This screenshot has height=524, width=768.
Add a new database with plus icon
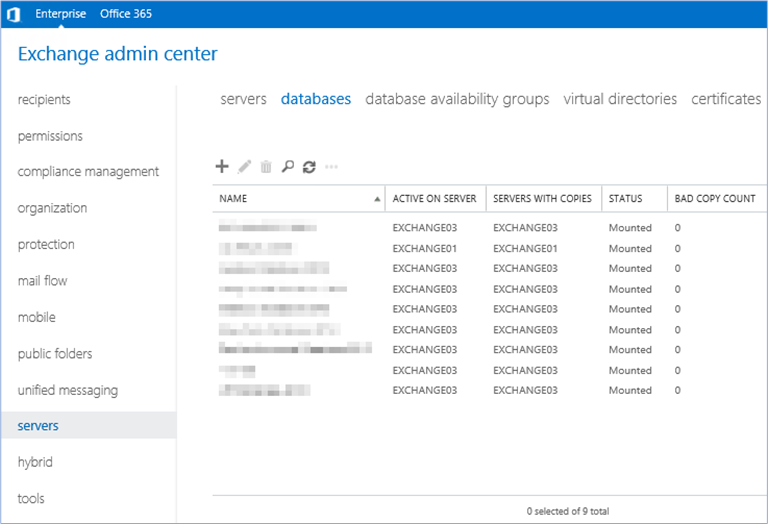click(222, 167)
